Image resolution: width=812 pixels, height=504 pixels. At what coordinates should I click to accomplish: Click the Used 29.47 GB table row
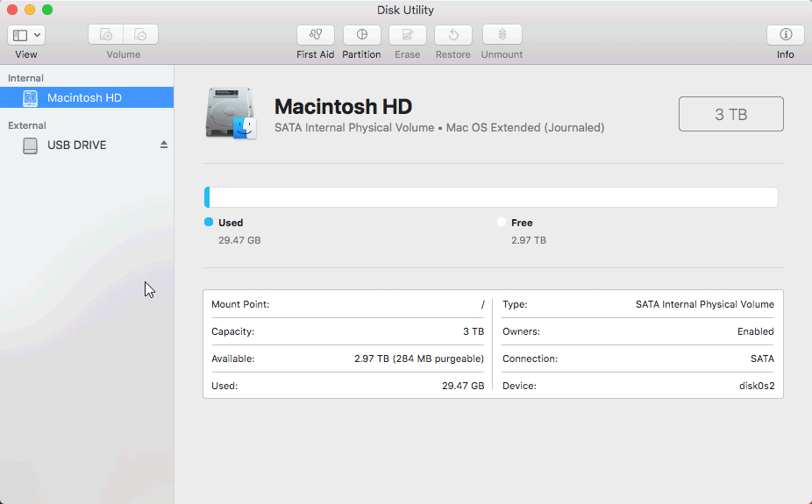[348, 386]
